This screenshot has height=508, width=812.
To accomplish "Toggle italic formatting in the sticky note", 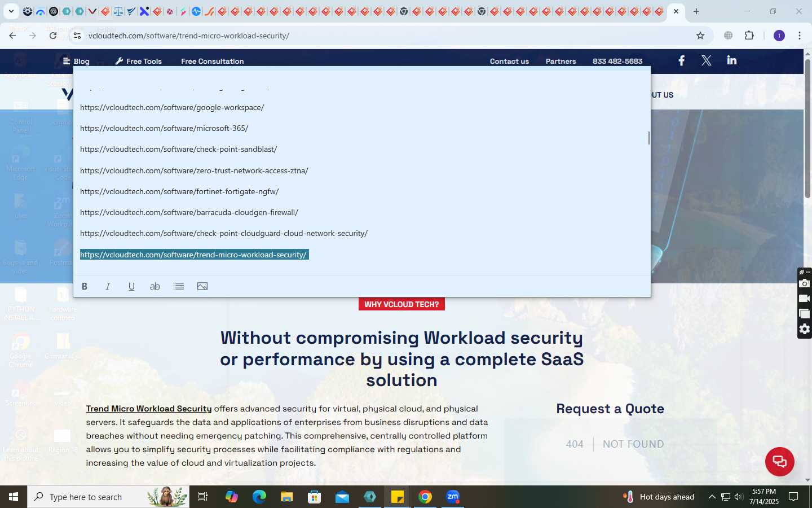I will pyautogui.click(x=108, y=286).
